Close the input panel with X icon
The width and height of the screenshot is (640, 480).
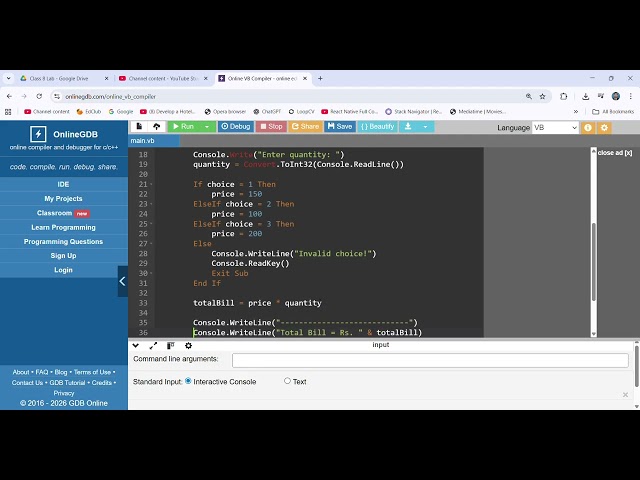point(625,395)
